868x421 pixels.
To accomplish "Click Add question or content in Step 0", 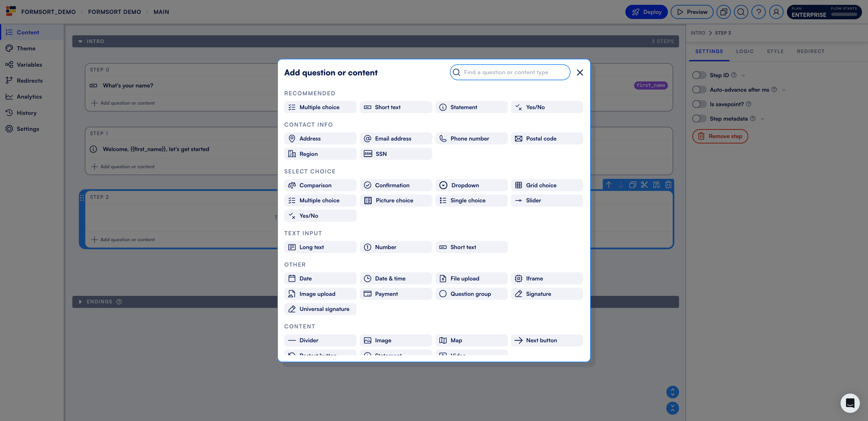I will (x=123, y=103).
